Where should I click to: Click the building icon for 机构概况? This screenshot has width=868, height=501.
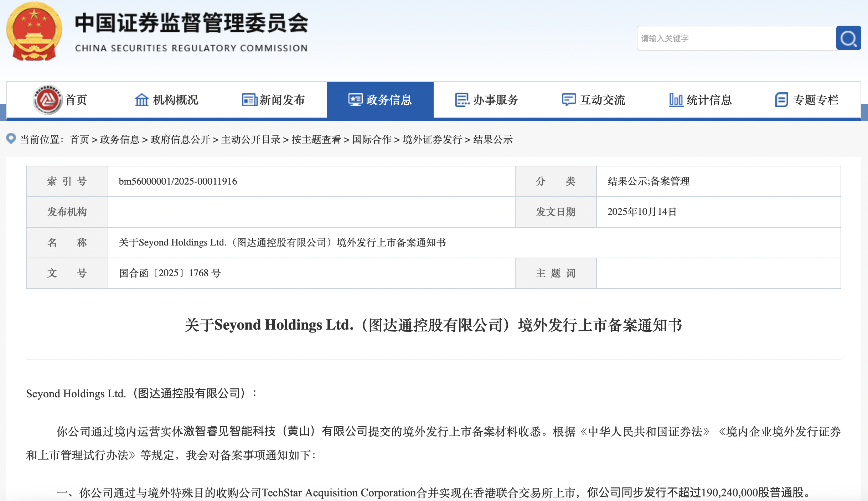[x=142, y=100]
